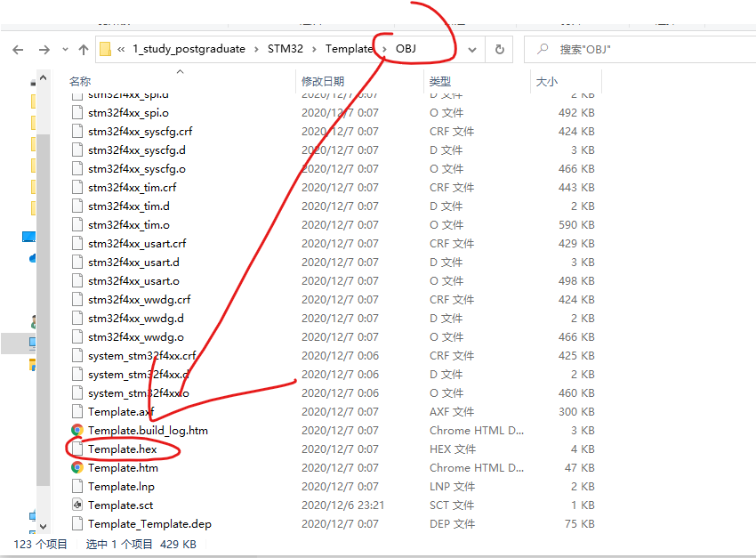Select Template_Template.dep file name
Image resolution: width=756 pixels, height=558 pixels.
[149, 524]
